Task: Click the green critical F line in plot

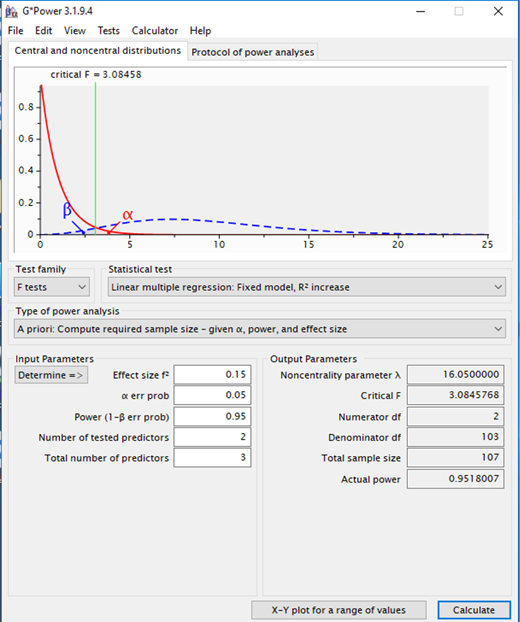Action: pos(96,159)
